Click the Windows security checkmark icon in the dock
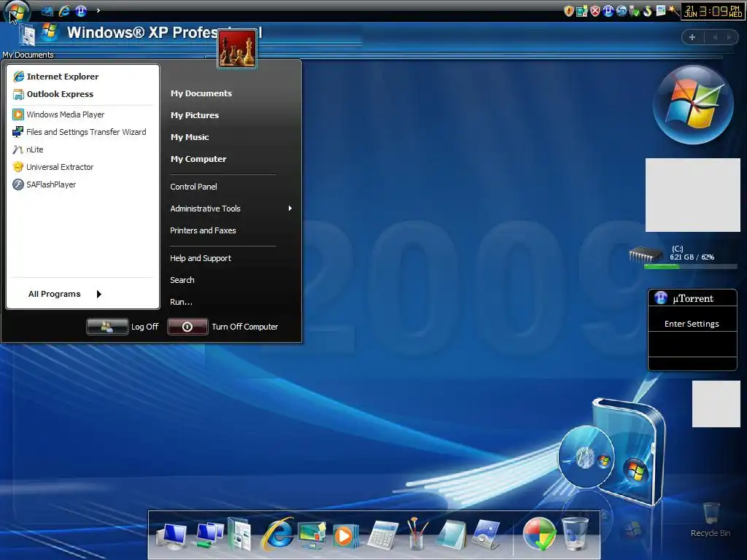This screenshot has height=560, width=747. [x=539, y=534]
